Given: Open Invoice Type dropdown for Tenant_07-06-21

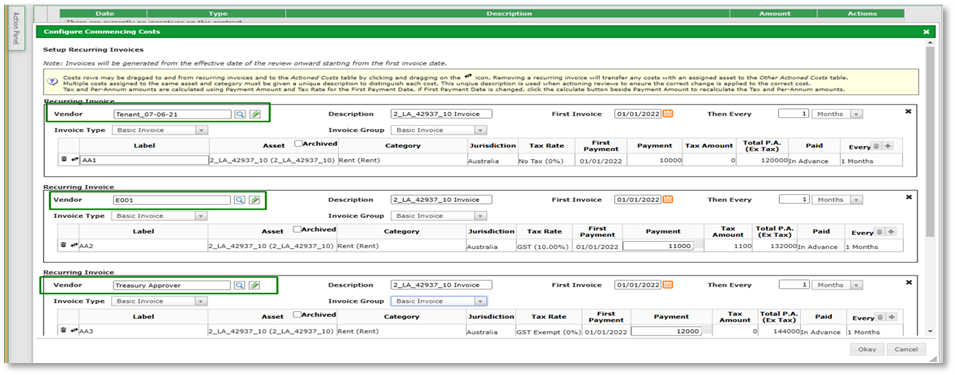Looking at the screenshot, I should pyautogui.click(x=160, y=130).
